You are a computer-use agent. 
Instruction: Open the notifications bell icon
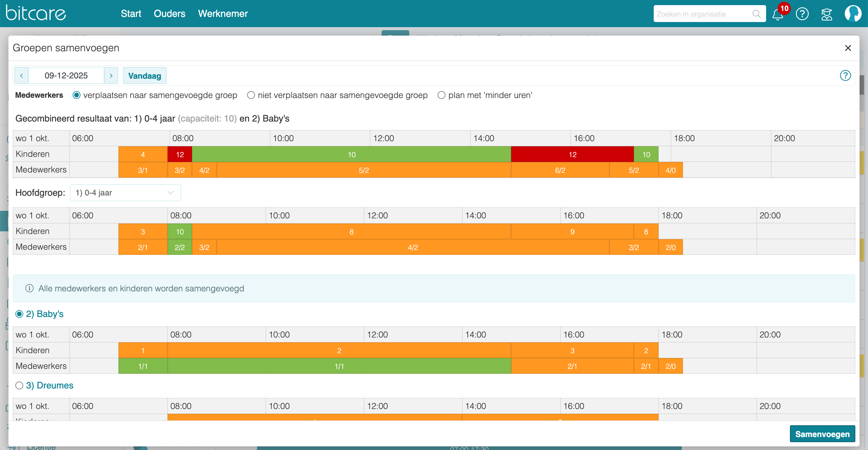778,14
